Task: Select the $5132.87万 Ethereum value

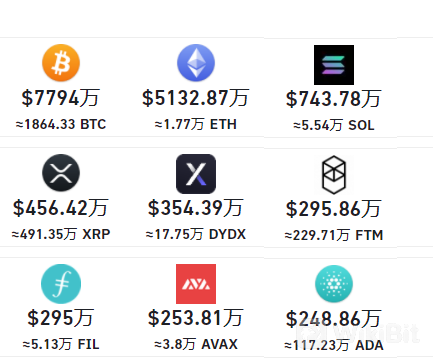Action: pyautogui.click(x=196, y=98)
